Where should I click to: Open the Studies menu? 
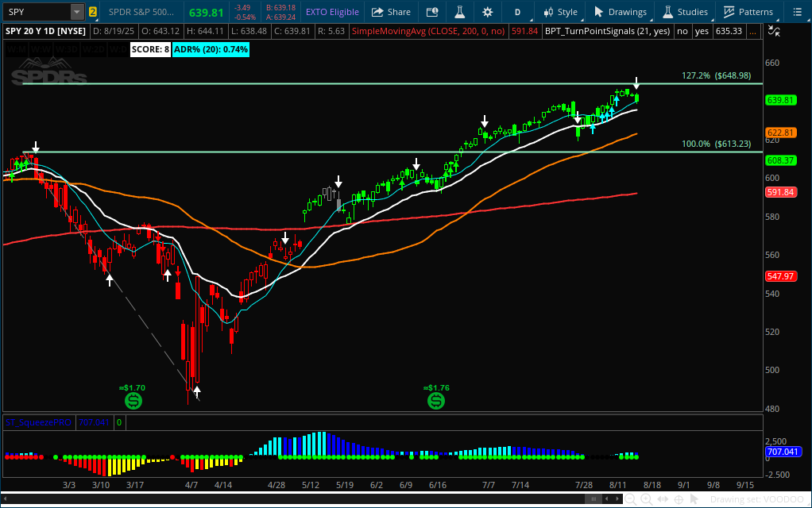tap(685, 12)
